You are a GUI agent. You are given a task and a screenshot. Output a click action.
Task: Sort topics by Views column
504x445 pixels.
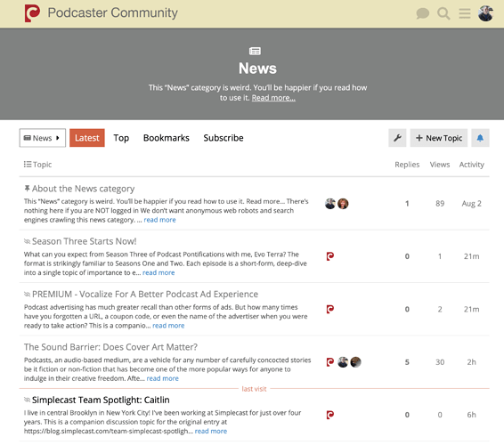pos(440,165)
